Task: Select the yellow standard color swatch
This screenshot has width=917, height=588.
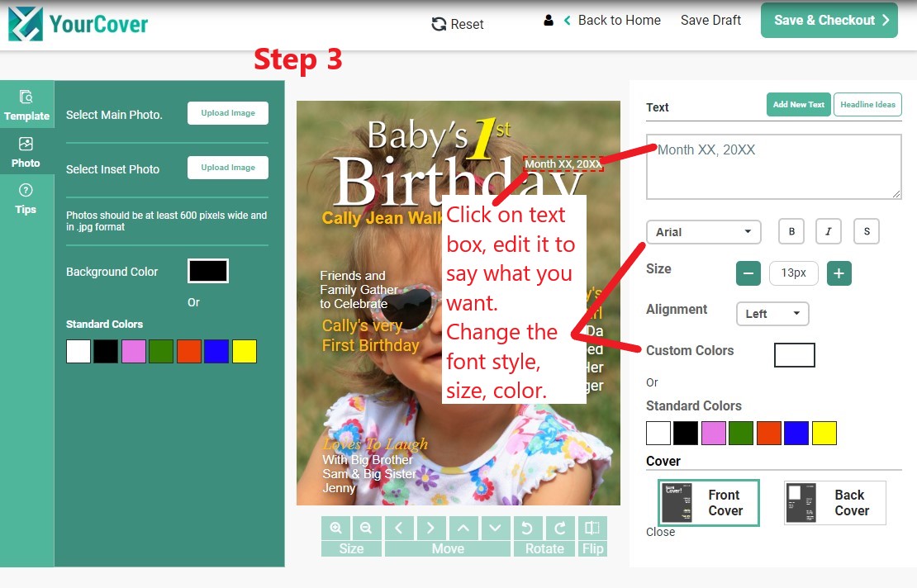Action: (x=824, y=433)
